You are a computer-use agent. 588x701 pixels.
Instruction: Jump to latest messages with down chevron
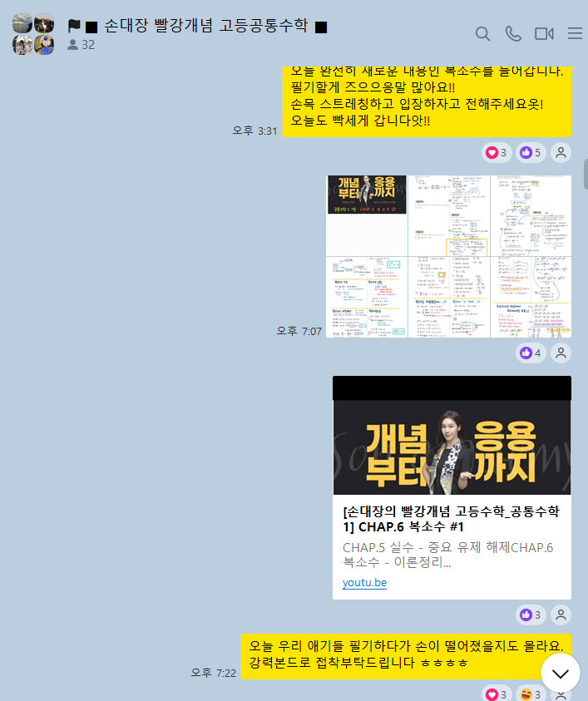coord(560,673)
